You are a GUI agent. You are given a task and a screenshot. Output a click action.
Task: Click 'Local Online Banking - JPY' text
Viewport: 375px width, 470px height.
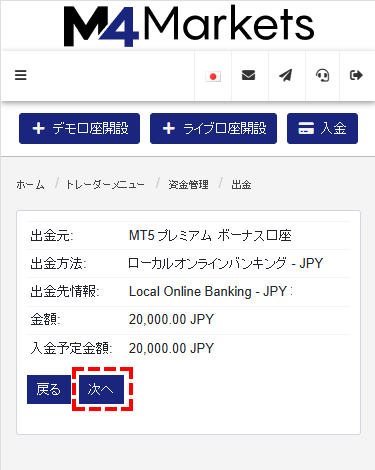[208, 292]
